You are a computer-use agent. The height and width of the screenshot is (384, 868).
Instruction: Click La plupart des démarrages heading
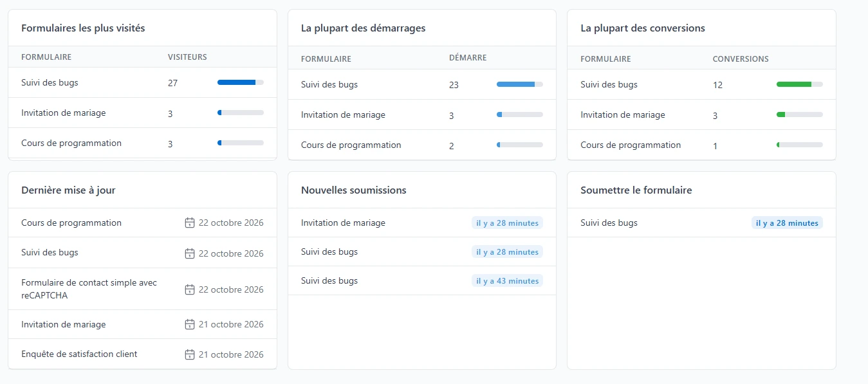363,28
